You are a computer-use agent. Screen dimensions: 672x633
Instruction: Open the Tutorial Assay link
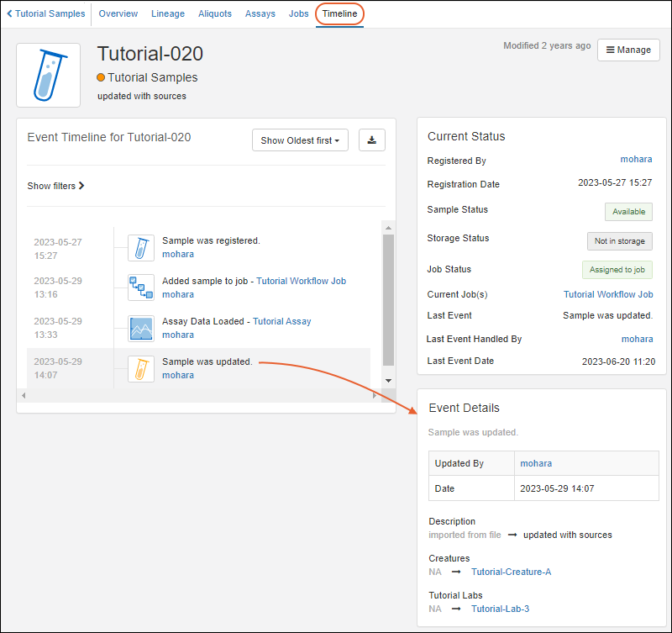[282, 321]
